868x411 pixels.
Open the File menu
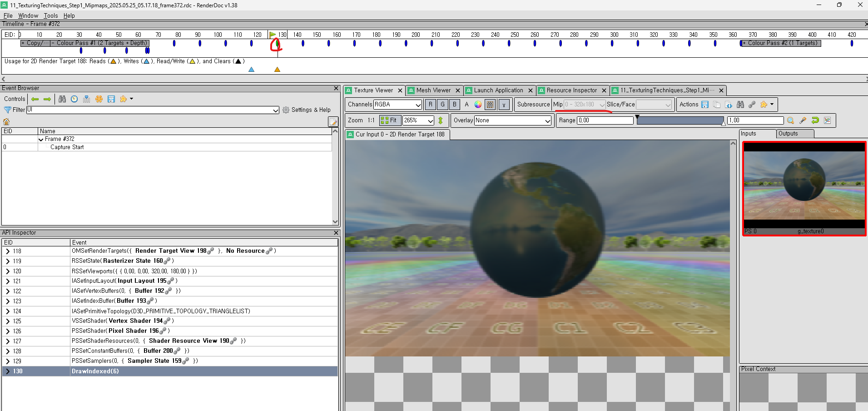click(x=8, y=15)
